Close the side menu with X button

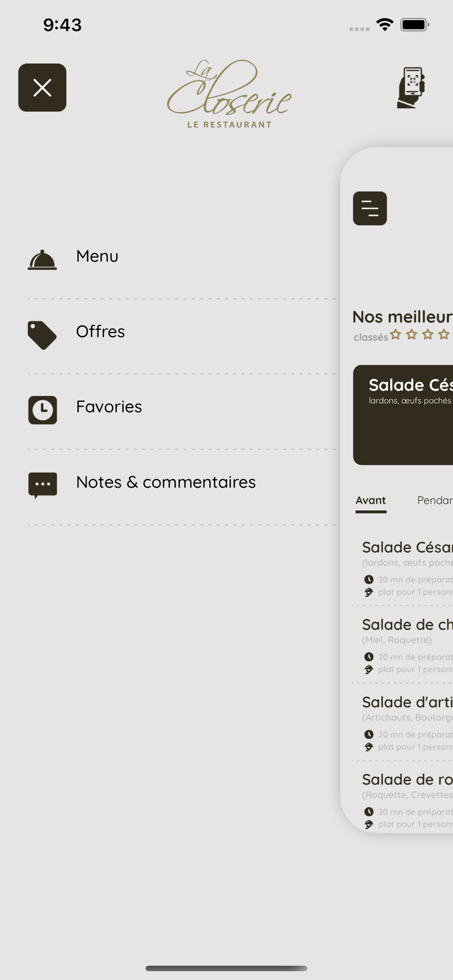(x=42, y=88)
